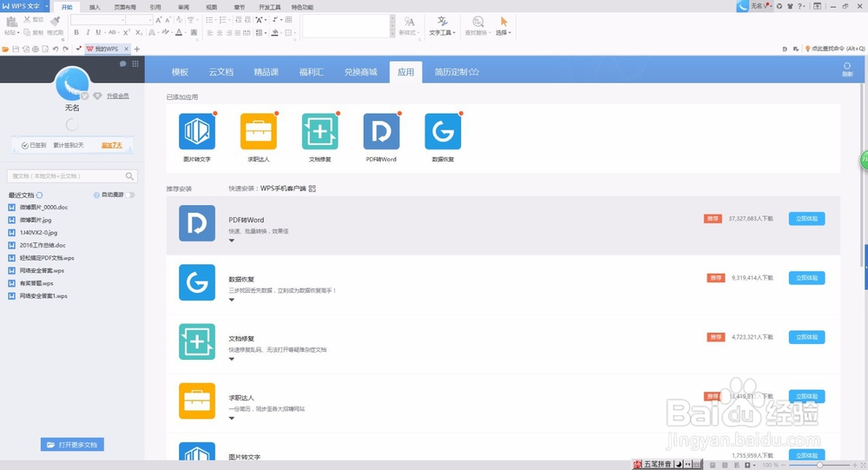The image size is (868, 470).
Task: Open the 文档修复 app icon in added apps
Action: click(x=320, y=131)
